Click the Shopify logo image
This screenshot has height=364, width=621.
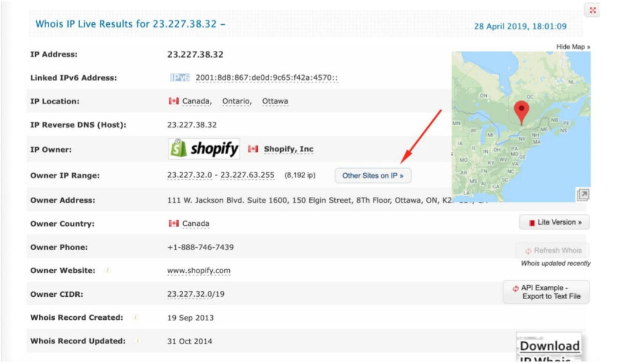click(204, 149)
